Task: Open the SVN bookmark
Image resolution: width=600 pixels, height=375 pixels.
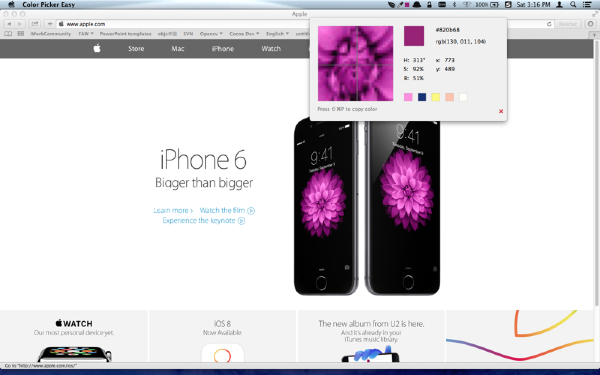Action: click(188, 34)
